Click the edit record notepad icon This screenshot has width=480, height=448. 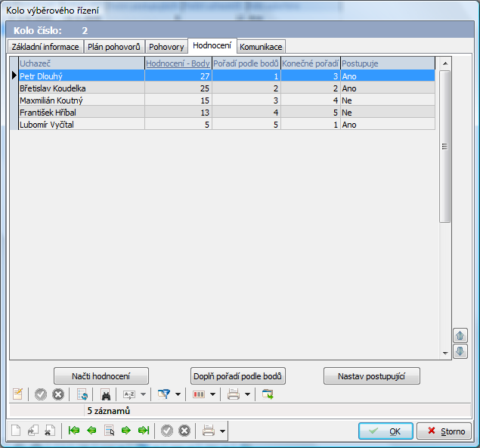17,394
